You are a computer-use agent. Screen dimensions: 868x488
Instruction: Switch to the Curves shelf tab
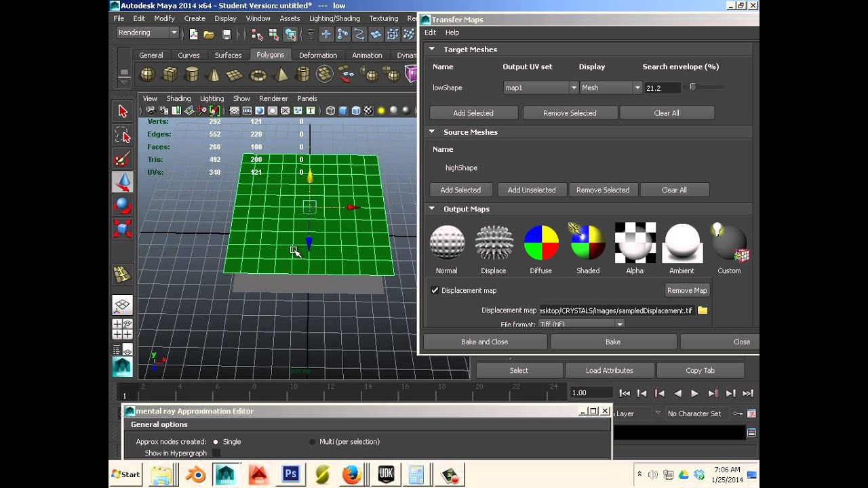click(189, 55)
